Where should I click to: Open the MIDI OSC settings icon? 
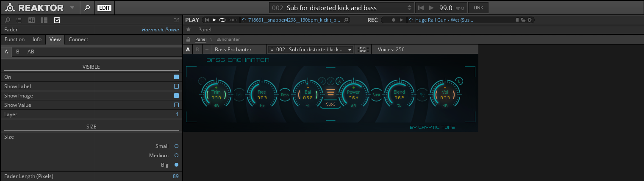363,50
